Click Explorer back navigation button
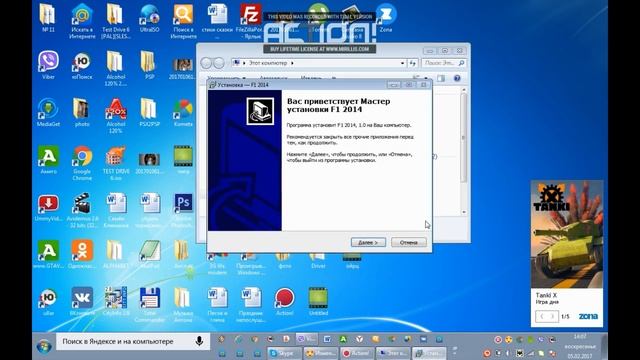Viewport: 640px width, 360px height. point(206,63)
